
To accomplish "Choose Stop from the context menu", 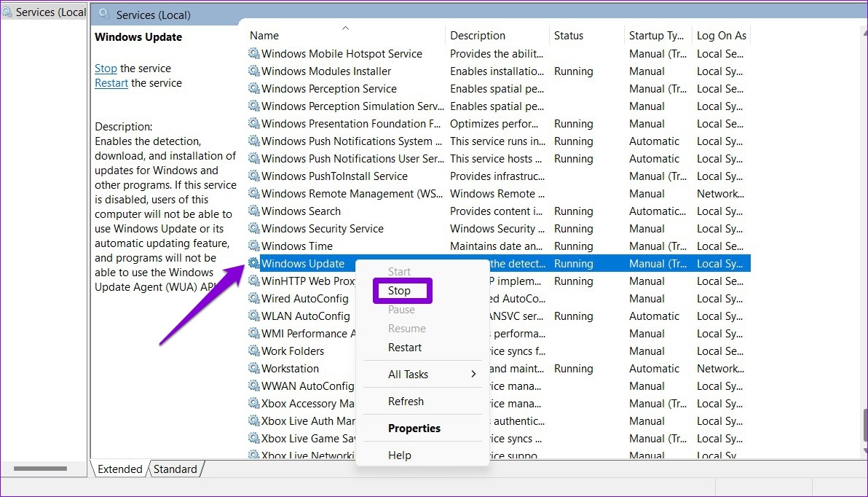I will [400, 291].
